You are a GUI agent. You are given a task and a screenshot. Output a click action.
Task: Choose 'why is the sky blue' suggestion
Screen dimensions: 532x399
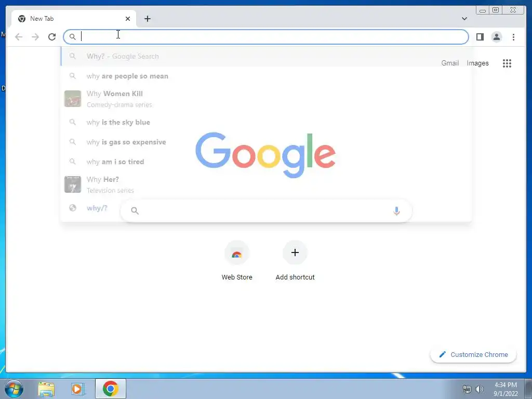[x=265, y=122]
